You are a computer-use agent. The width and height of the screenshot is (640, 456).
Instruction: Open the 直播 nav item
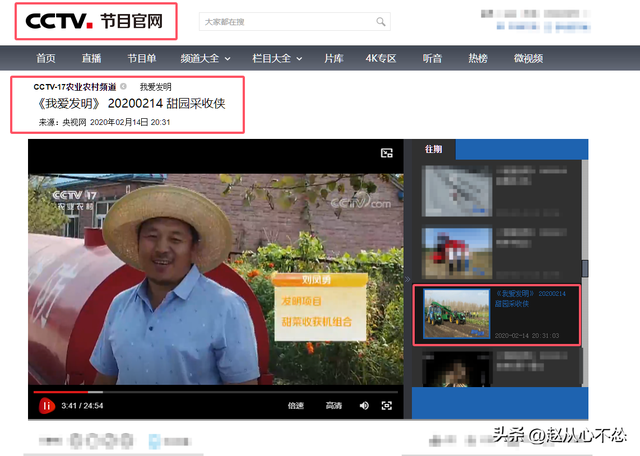91,58
